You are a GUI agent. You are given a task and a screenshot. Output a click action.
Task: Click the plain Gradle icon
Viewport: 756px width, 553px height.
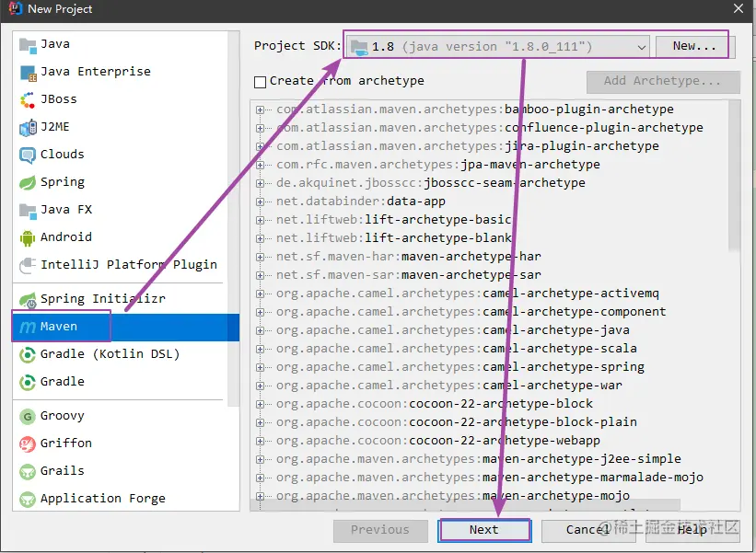pyautogui.click(x=28, y=383)
